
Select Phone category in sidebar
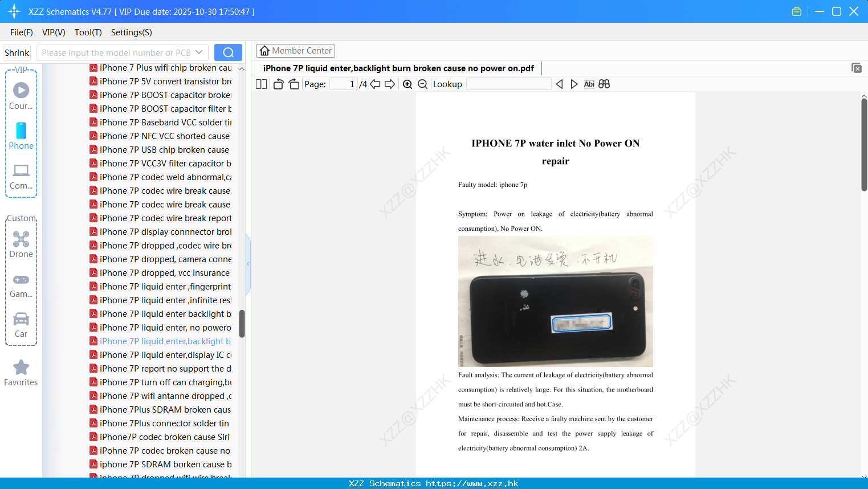[x=21, y=136]
